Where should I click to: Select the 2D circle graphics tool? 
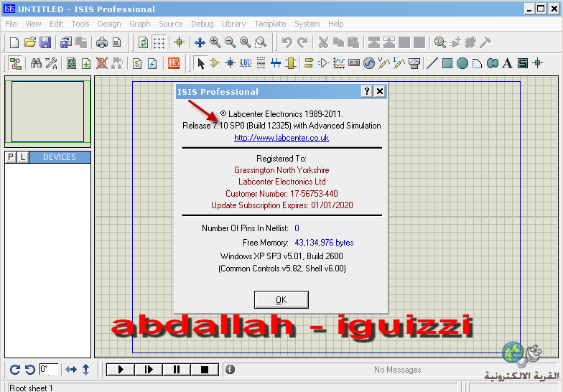tap(462, 63)
